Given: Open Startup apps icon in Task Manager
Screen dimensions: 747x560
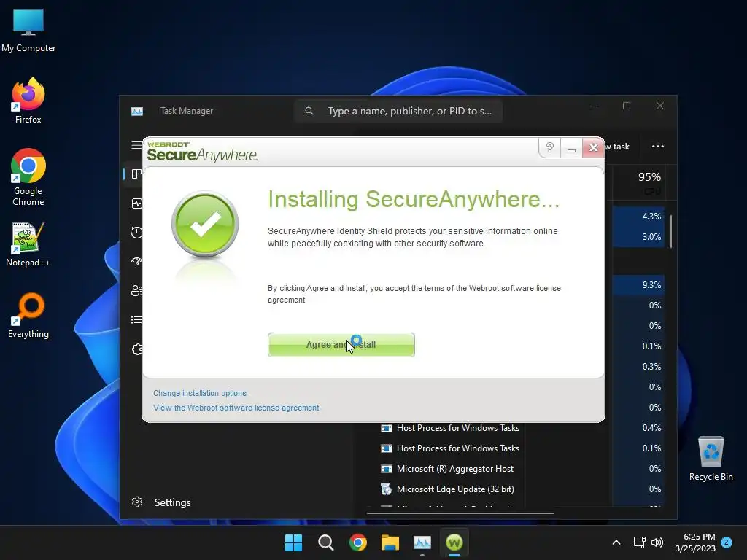Looking at the screenshot, I should pyautogui.click(x=136, y=262).
